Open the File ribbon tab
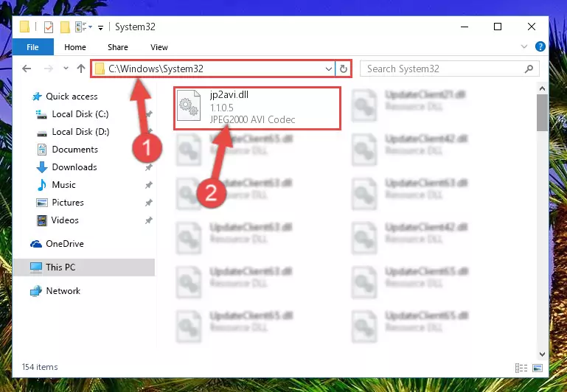Image resolution: width=567 pixels, height=392 pixels. click(32, 47)
